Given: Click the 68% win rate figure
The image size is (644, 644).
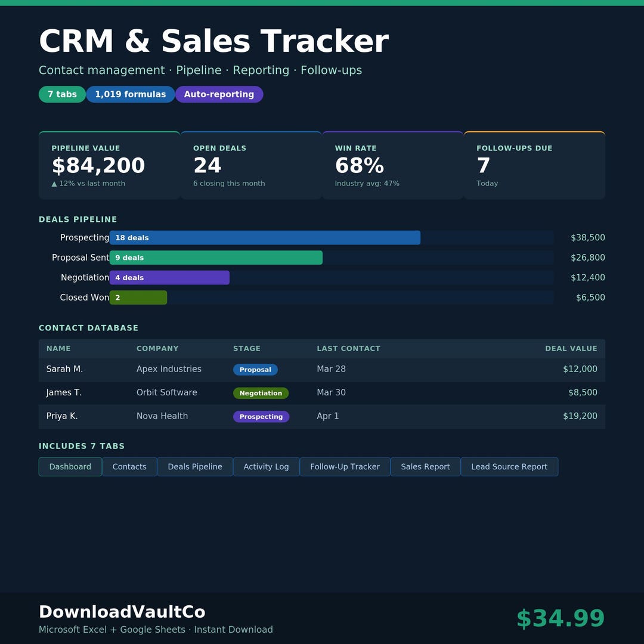Looking at the screenshot, I should [360, 166].
